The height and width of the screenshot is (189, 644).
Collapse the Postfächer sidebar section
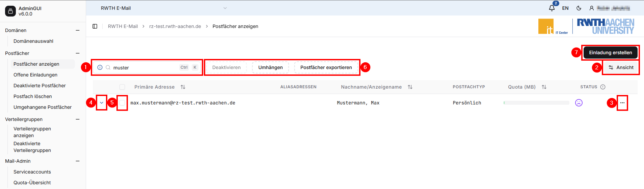pos(78,53)
